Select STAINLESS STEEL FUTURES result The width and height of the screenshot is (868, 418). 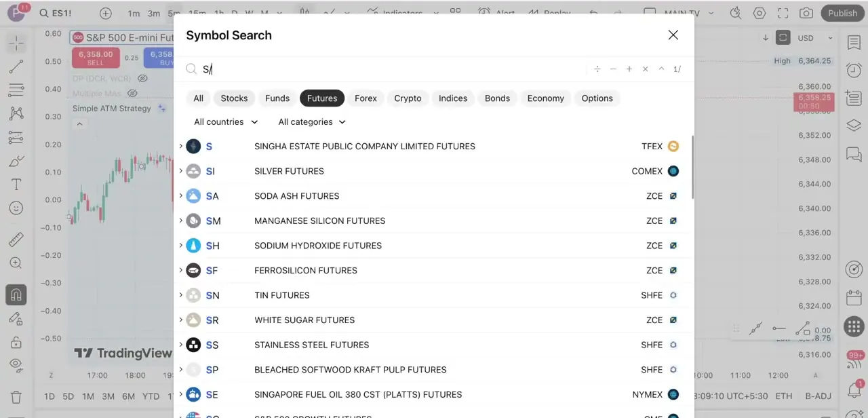click(x=434, y=345)
